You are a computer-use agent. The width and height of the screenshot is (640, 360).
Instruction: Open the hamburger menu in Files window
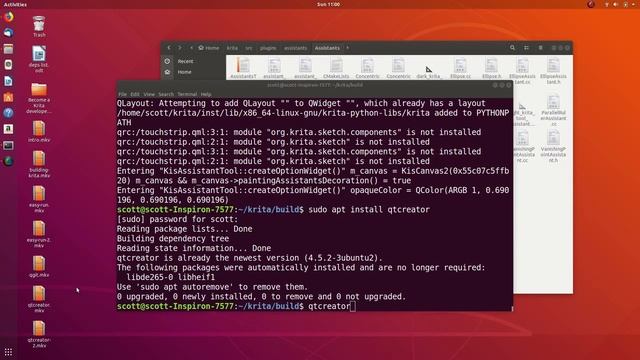540,48
